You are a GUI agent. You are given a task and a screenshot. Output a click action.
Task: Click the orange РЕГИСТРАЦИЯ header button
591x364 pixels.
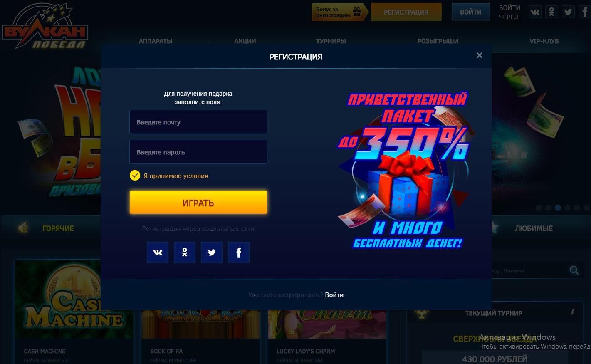click(x=406, y=12)
